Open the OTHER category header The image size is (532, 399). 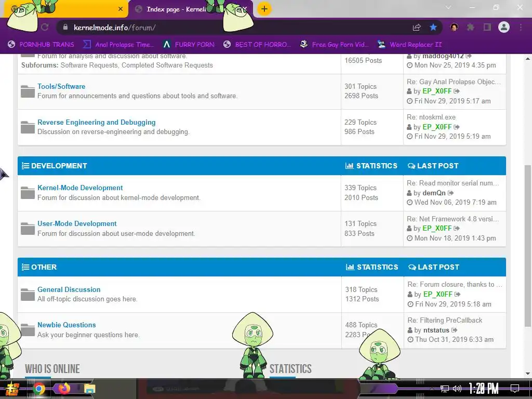tap(44, 267)
